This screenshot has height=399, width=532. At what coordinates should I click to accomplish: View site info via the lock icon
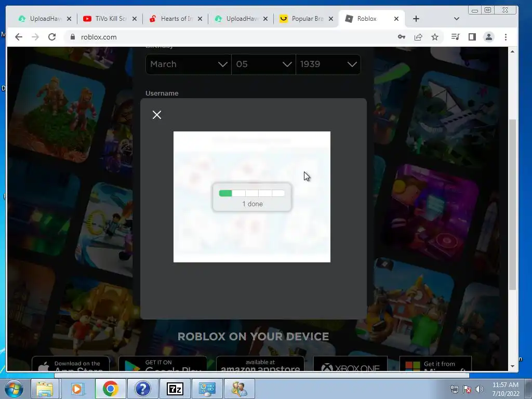pos(72,37)
